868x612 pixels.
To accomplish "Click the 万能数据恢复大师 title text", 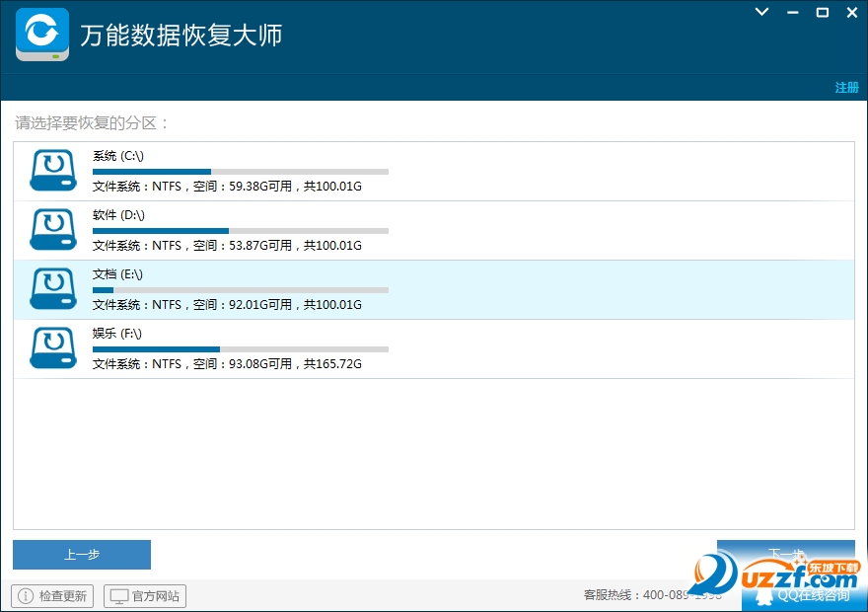I will coord(181,35).
